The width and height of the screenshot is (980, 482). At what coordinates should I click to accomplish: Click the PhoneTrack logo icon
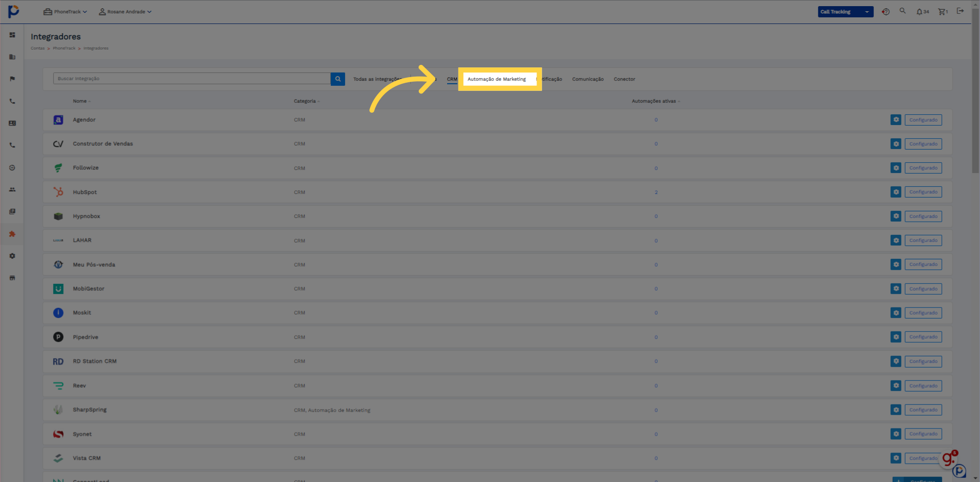[14, 11]
